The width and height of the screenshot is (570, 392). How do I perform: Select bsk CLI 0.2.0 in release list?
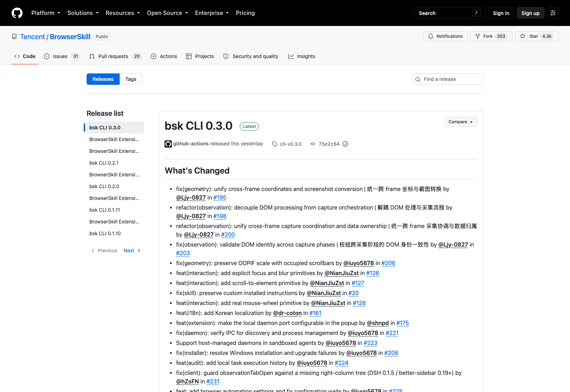115,186
